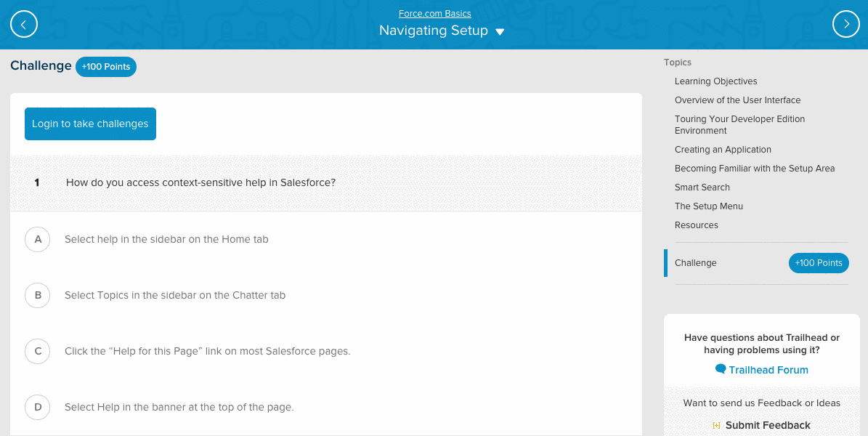Image resolution: width=868 pixels, height=436 pixels.
Task: Jump to The Setup Menu topic
Action: click(709, 206)
